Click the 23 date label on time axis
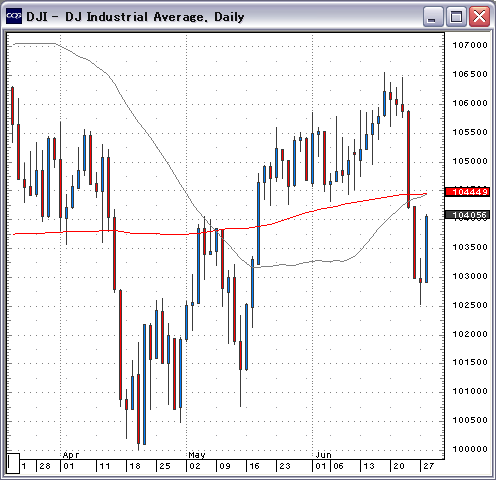496x480 pixels. [285, 466]
